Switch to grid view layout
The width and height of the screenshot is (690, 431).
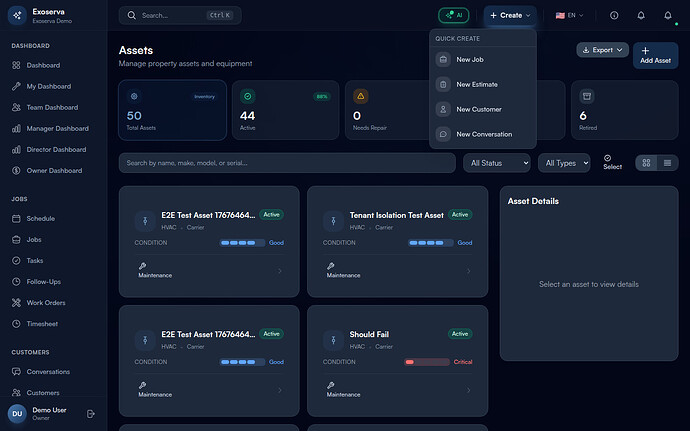[x=646, y=163]
